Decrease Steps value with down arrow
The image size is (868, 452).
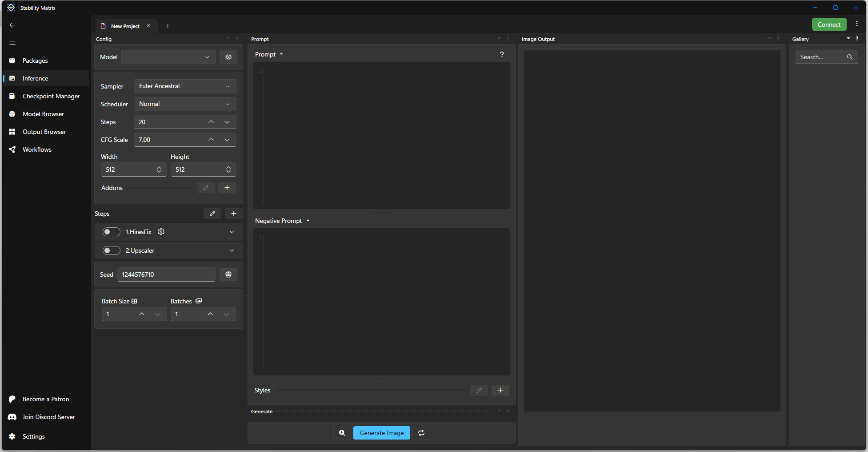227,122
